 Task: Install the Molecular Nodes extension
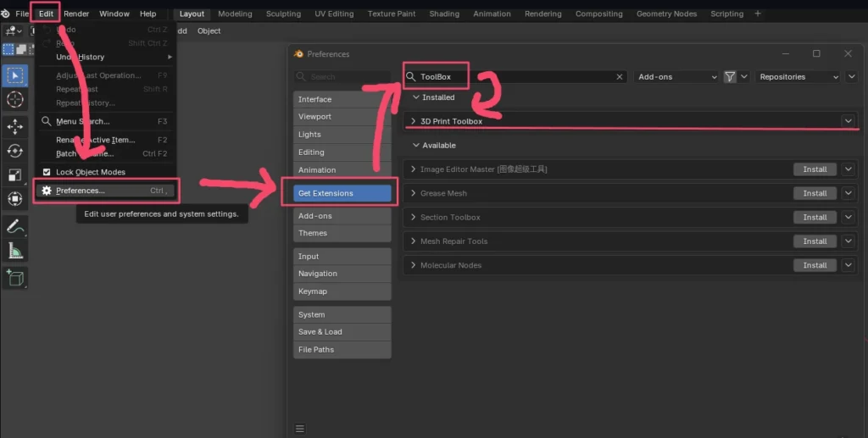coord(815,265)
